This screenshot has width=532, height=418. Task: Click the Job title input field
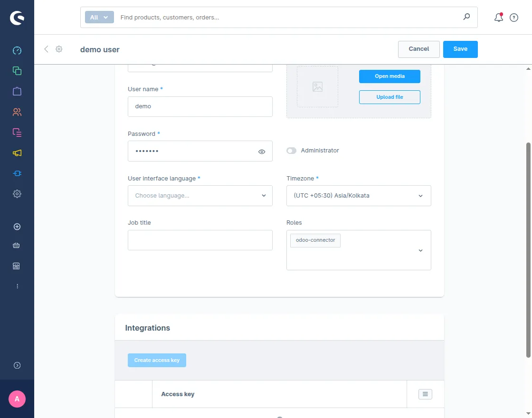(x=200, y=240)
